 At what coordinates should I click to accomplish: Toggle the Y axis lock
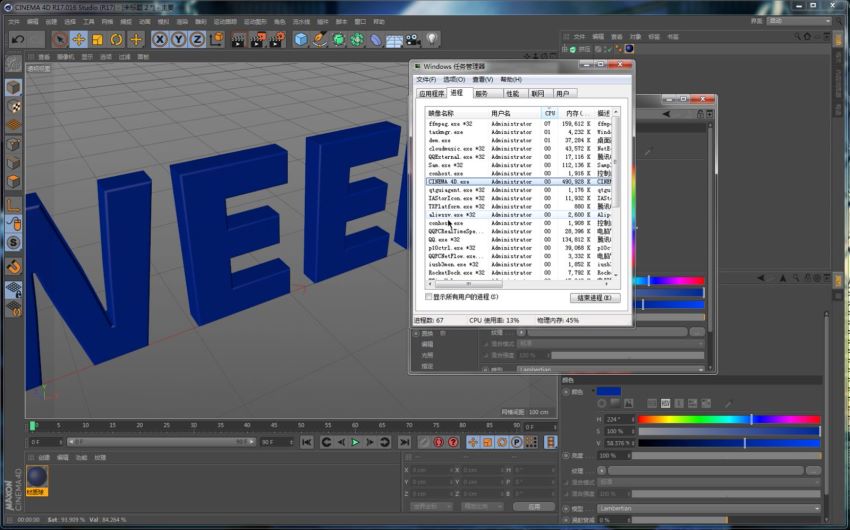(179, 39)
